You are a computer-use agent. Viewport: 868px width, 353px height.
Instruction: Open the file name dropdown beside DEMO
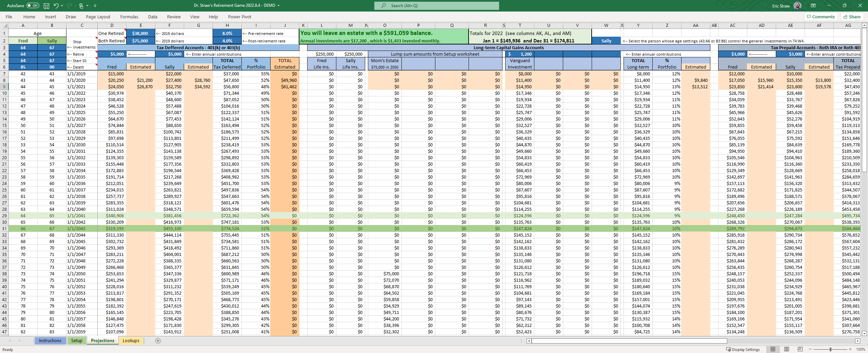point(279,6)
